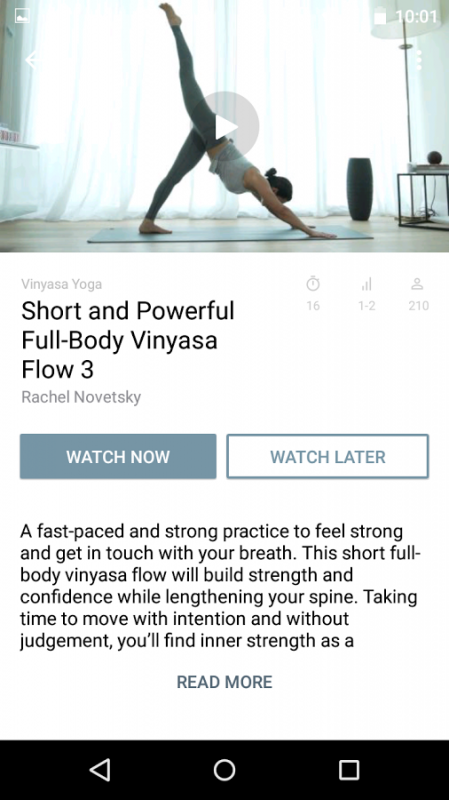Open the Vinyasa Yoga category label
The width and height of the screenshot is (449, 800).
tap(62, 284)
